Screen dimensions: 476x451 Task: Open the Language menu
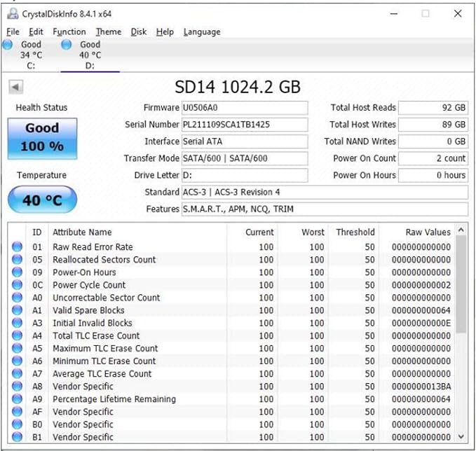click(x=202, y=32)
